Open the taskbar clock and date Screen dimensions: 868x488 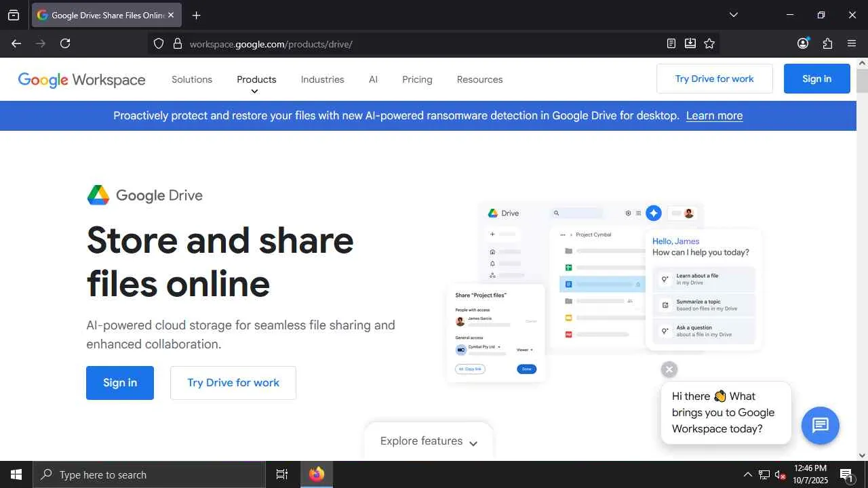810,474
